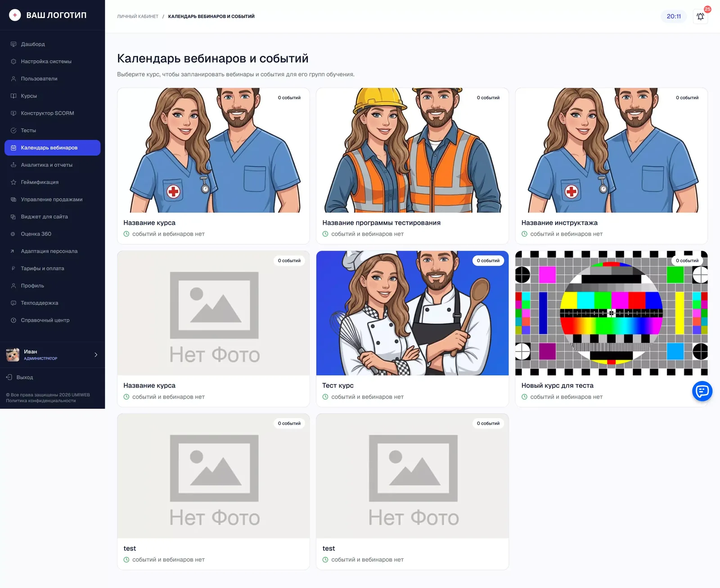
Task: Open the Название программы тестирования course card
Action: coord(412,166)
